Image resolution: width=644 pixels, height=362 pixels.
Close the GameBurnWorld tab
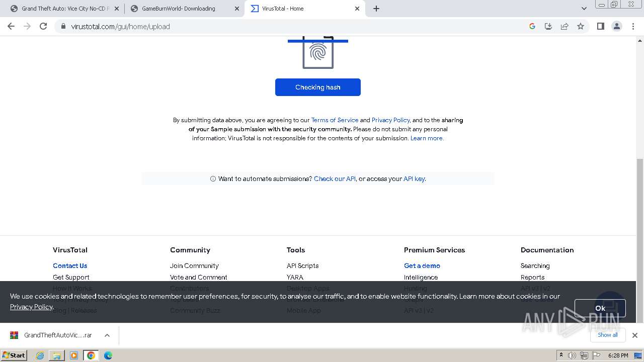(x=237, y=9)
